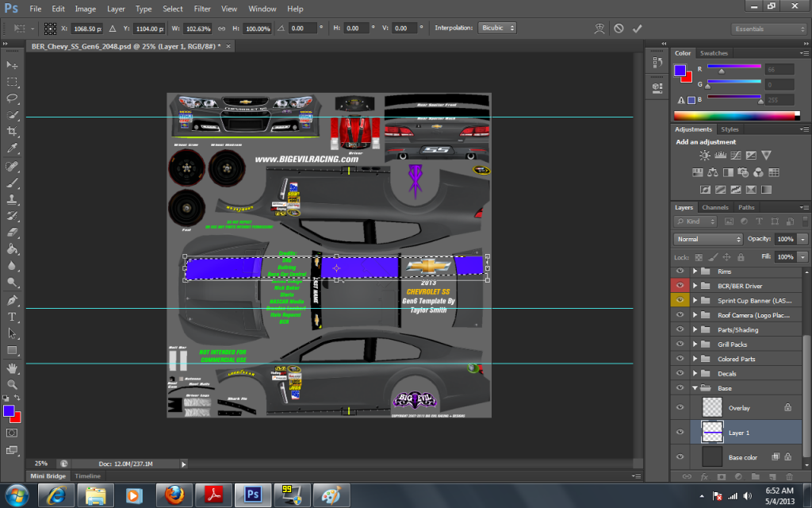
Task: Commit the transform with the checkmark
Action: click(x=637, y=29)
